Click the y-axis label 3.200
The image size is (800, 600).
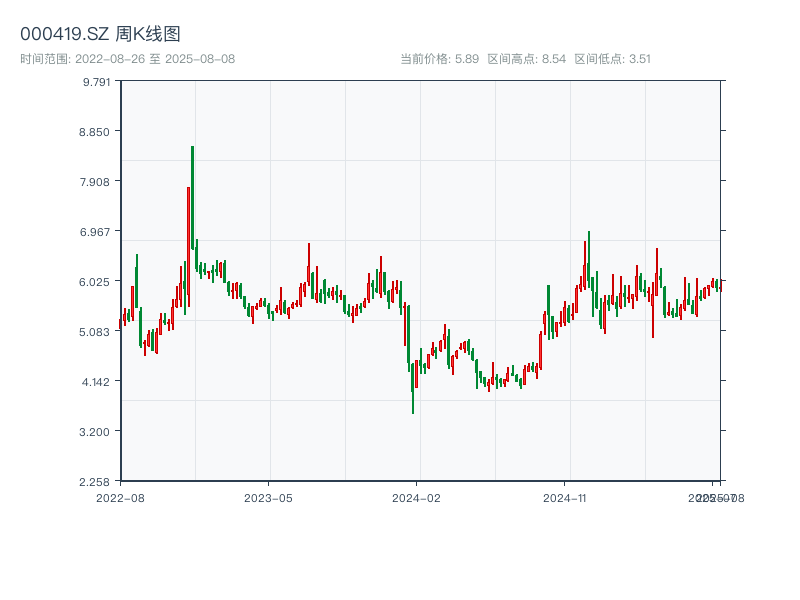coord(94,432)
